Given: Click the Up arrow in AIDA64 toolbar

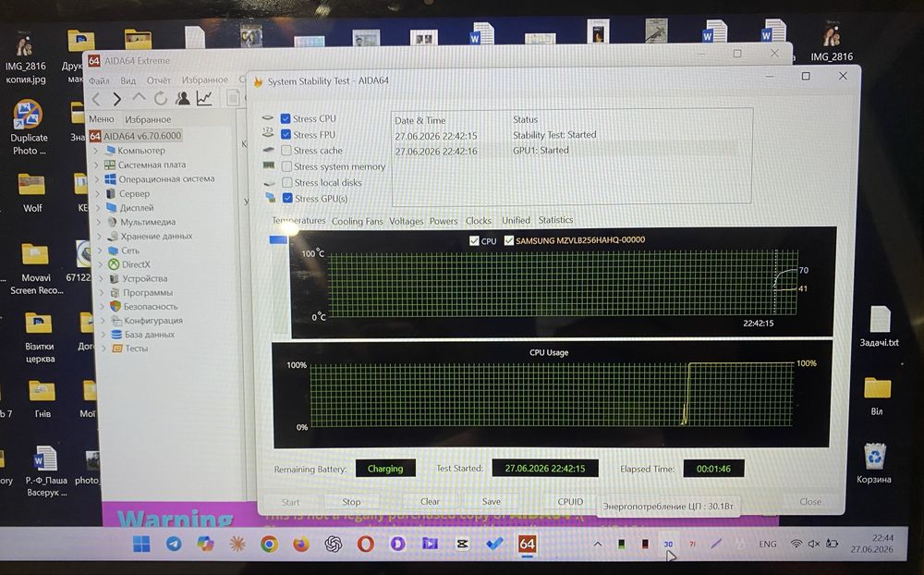Looking at the screenshot, I should pyautogui.click(x=139, y=98).
